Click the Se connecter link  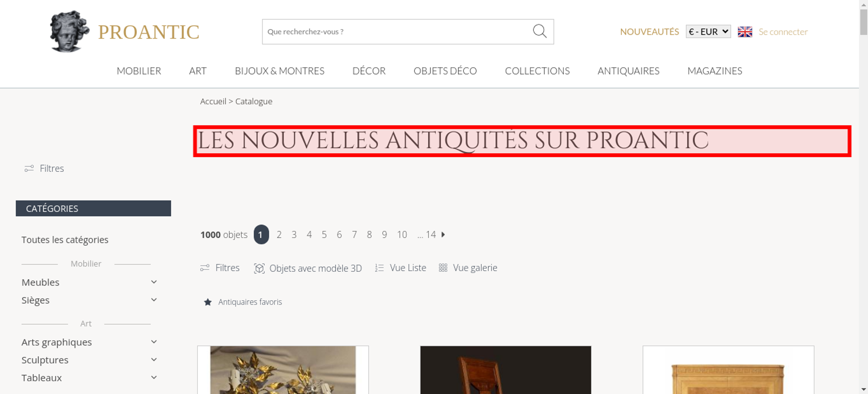point(783,32)
